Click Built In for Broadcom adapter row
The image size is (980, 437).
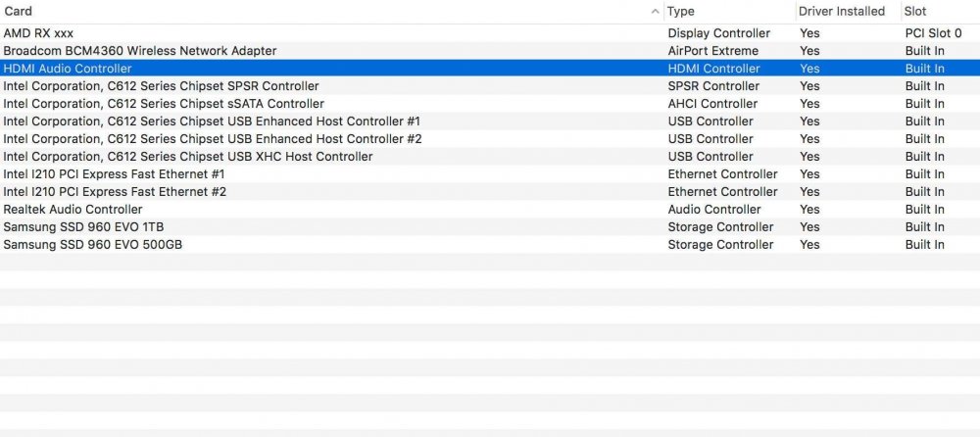pyautogui.click(x=924, y=51)
